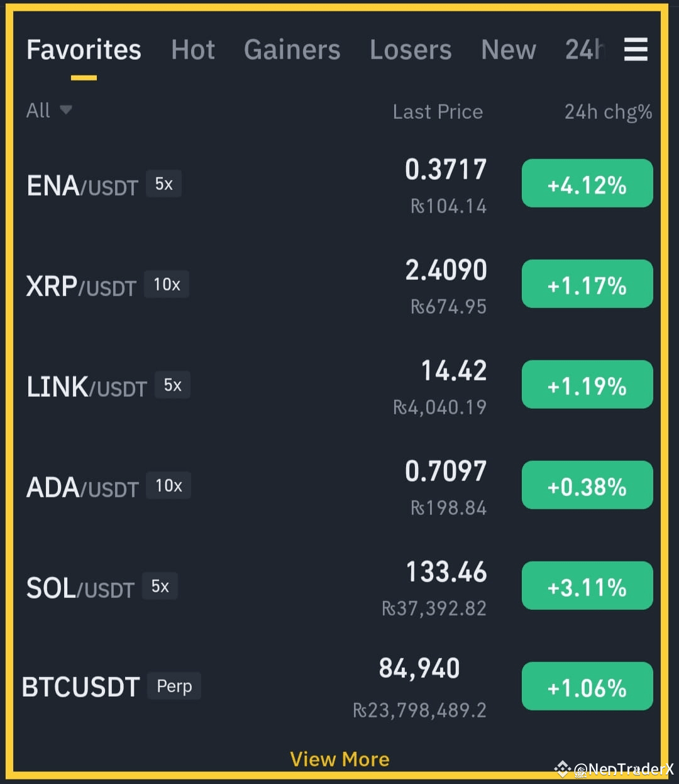
Task: Open the hamburger menu icon
Action: (636, 49)
